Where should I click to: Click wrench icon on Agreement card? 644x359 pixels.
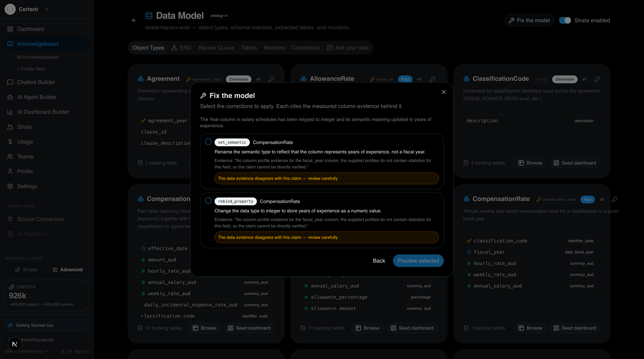pos(271,79)
